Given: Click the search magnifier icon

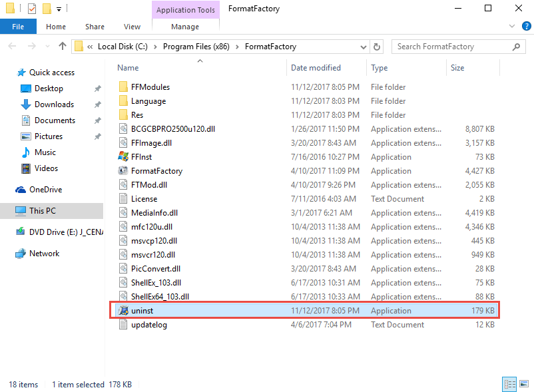Looking at the screenshot, I should click(516, 47).
